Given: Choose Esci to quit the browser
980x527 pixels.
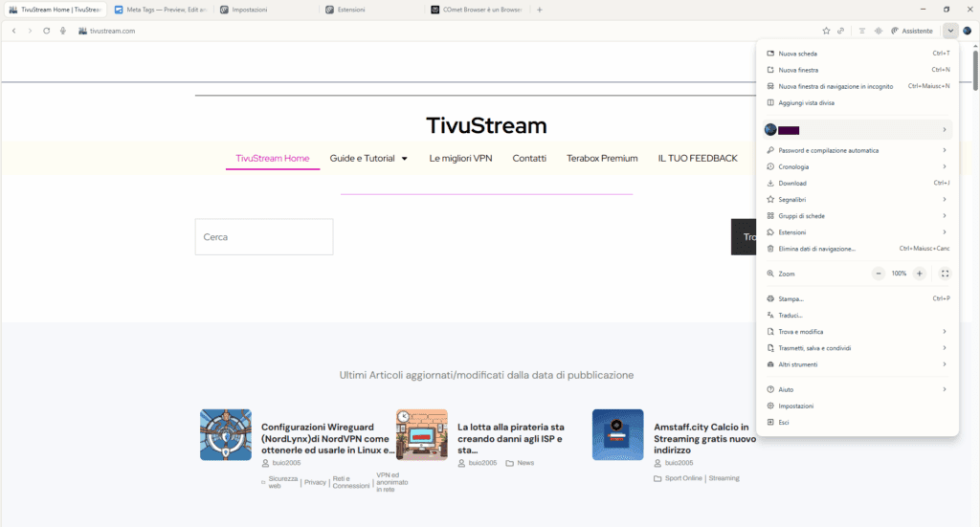Looking at the screenshot, I should tap(857, 422).
